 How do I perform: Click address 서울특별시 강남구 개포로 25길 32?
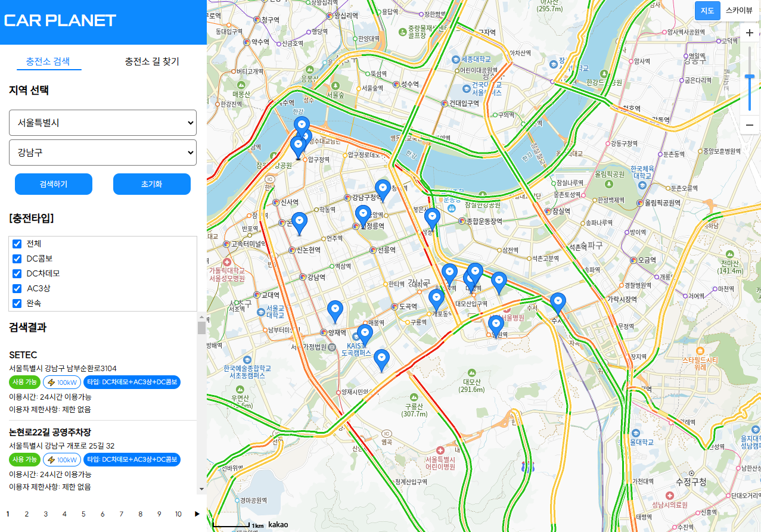(62, 446)
